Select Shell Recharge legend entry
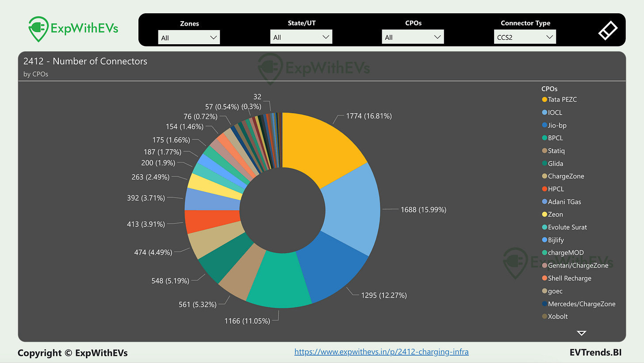The height and width of the screenshot is (363, 644). [x=567, y=278]
